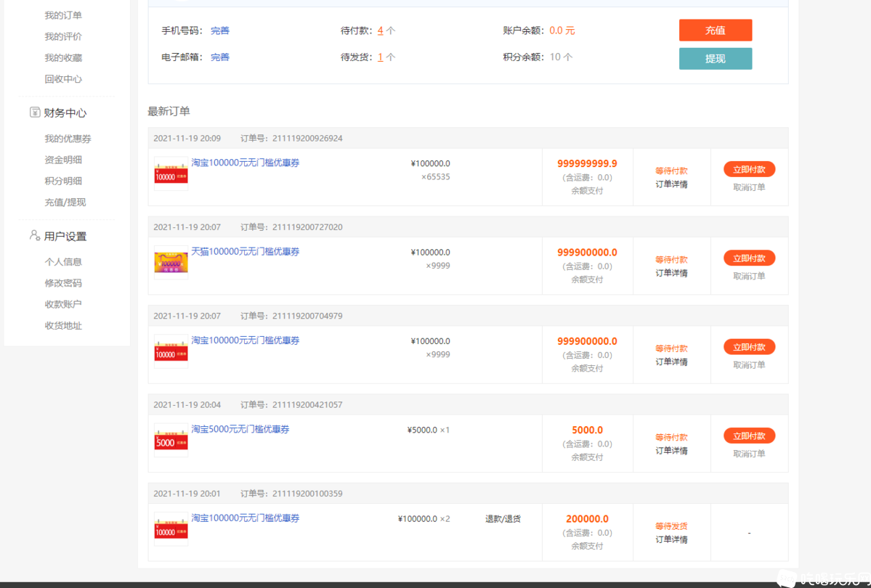The width and height of the screenshot is (871, 588).
Task: Open 淘宝100000元无门槛优惠券 link in order 211119200704979
Action: pos(245,340)
